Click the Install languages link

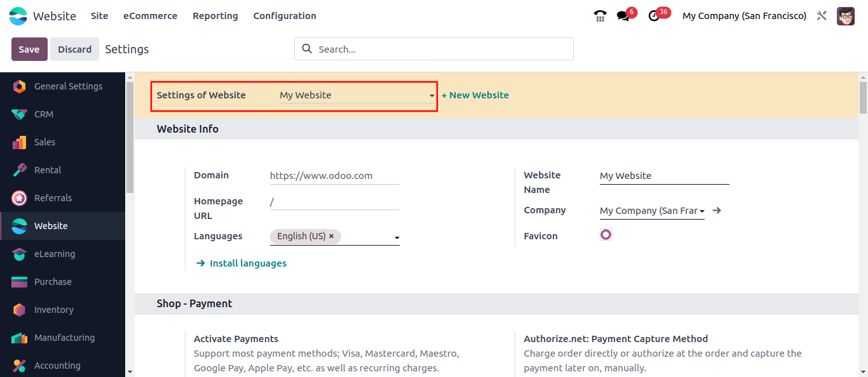241,263
